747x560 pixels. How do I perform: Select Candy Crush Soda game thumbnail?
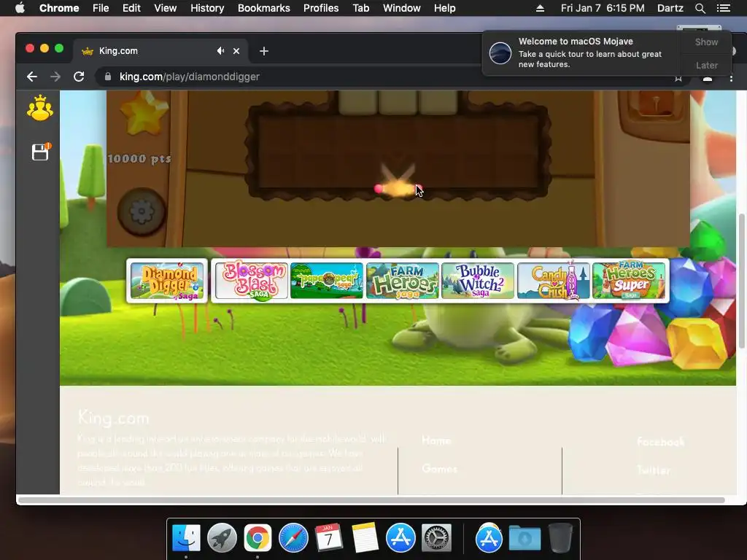(554, 281)
